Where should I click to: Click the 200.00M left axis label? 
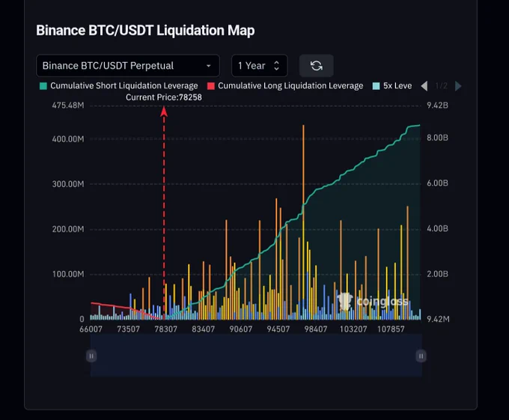pyautogui.click(x=68, y=229)
